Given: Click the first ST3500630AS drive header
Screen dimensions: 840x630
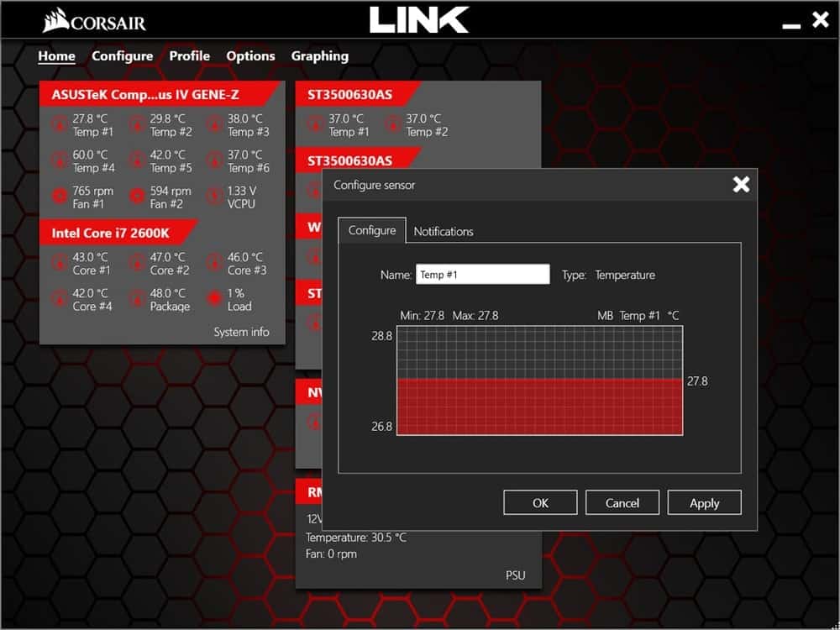Looking at the screenshot, I should pyautogui.click(x=357, y=94).
